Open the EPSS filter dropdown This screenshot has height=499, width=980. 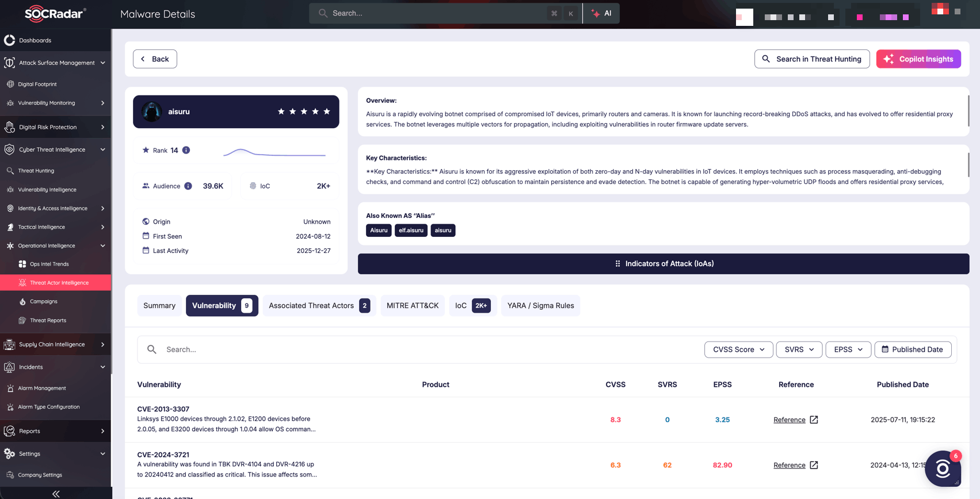pyautogui.click(x=848, y=350)
